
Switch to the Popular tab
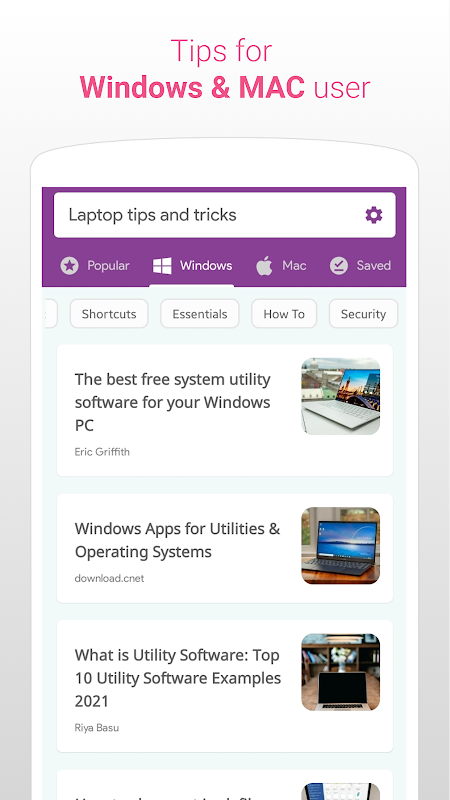pyautogui.click(x=95, y=266)
